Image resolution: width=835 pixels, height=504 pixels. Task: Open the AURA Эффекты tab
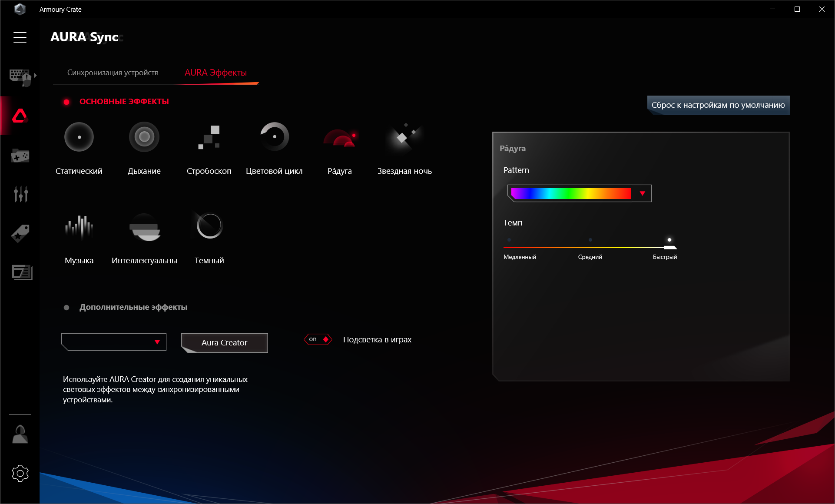(x=215, y=73)
